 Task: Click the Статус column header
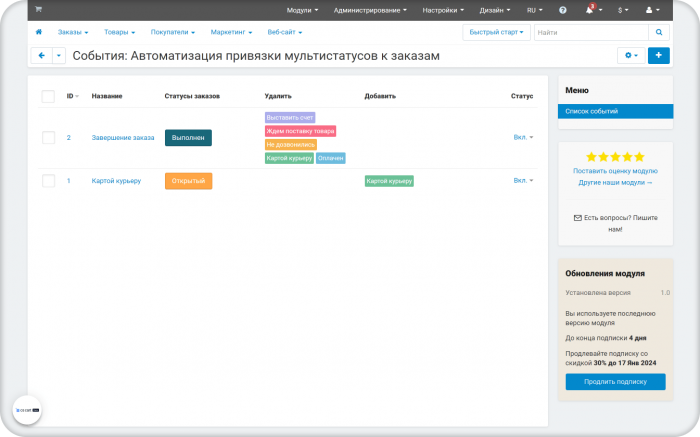coord(522,96)
